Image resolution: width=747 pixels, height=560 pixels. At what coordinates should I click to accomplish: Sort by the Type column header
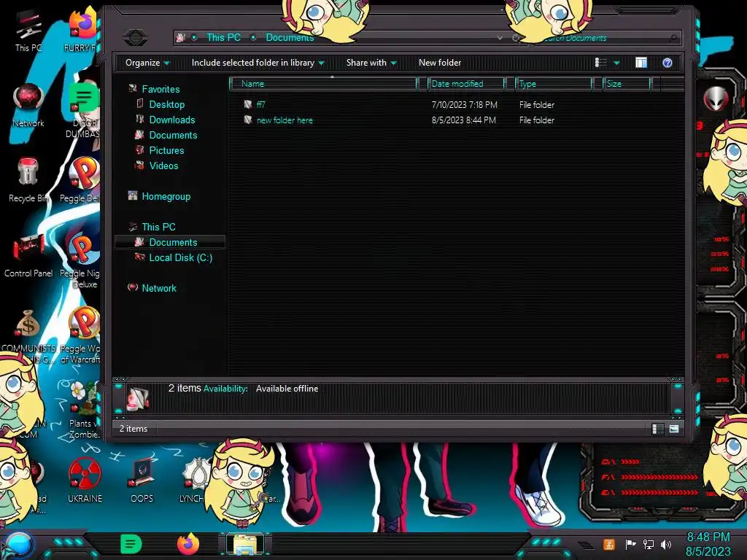click(554, 84)
